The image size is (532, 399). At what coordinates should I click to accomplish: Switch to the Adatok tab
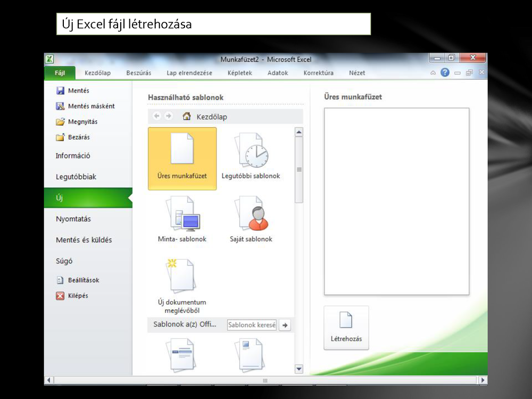(278, 73)
